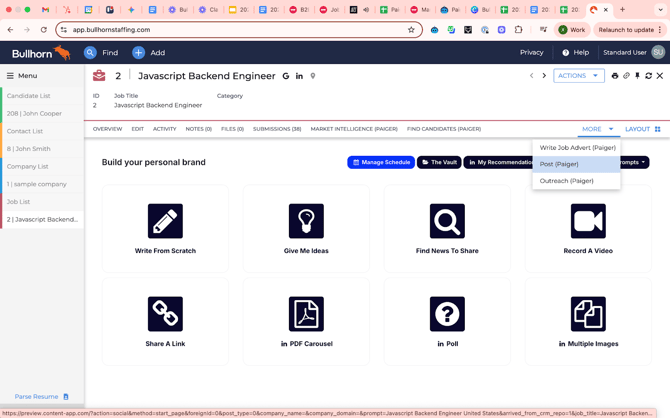Click the print icon in record header

pos(615,76)
